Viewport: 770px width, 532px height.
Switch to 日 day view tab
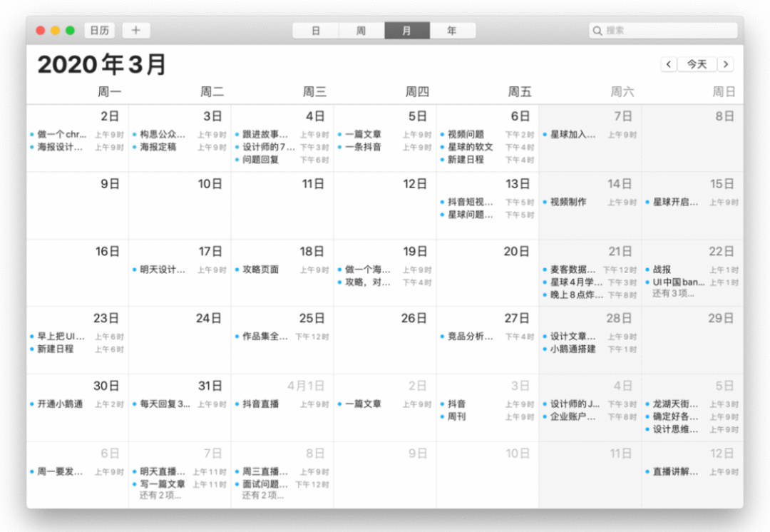pyautogui.click(x=316, y=31)
